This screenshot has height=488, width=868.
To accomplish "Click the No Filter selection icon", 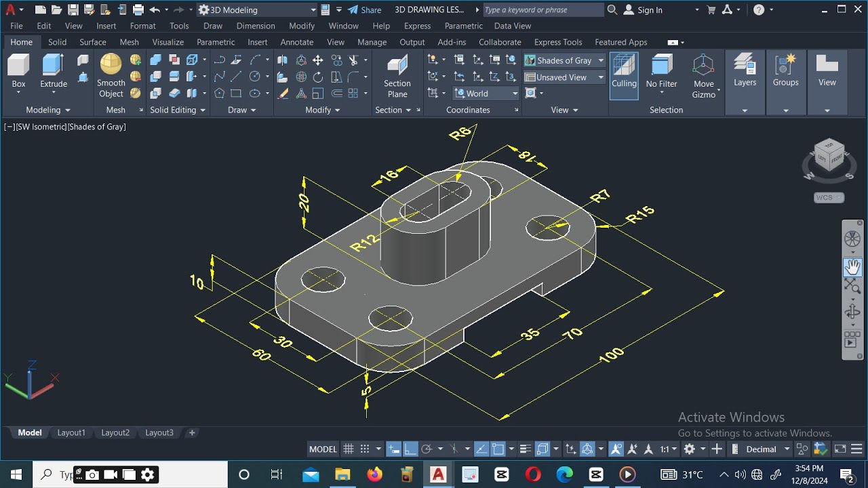I will click(661, 71).
